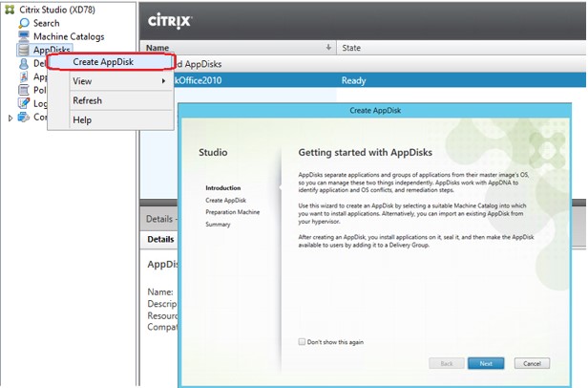The width and height of the screenshot is (588, 388).
Task: Select the Search magnifier icon in tree
Action: point(25,23)
